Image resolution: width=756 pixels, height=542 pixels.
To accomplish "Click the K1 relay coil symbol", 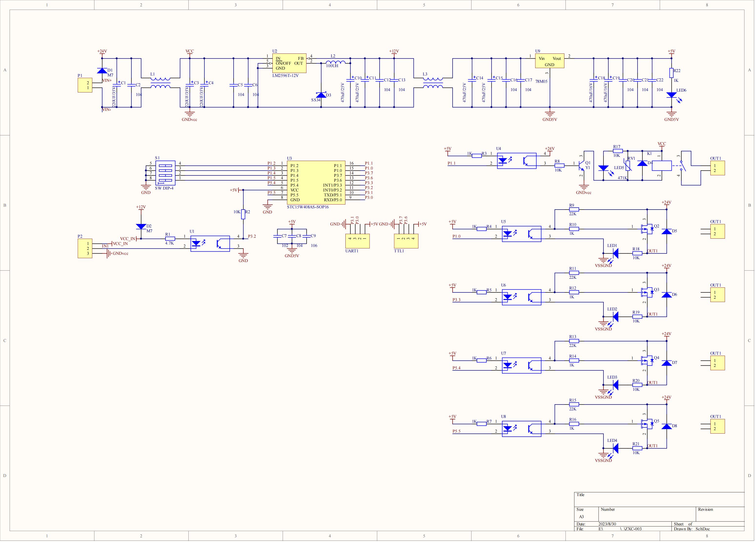I will 662,166.
